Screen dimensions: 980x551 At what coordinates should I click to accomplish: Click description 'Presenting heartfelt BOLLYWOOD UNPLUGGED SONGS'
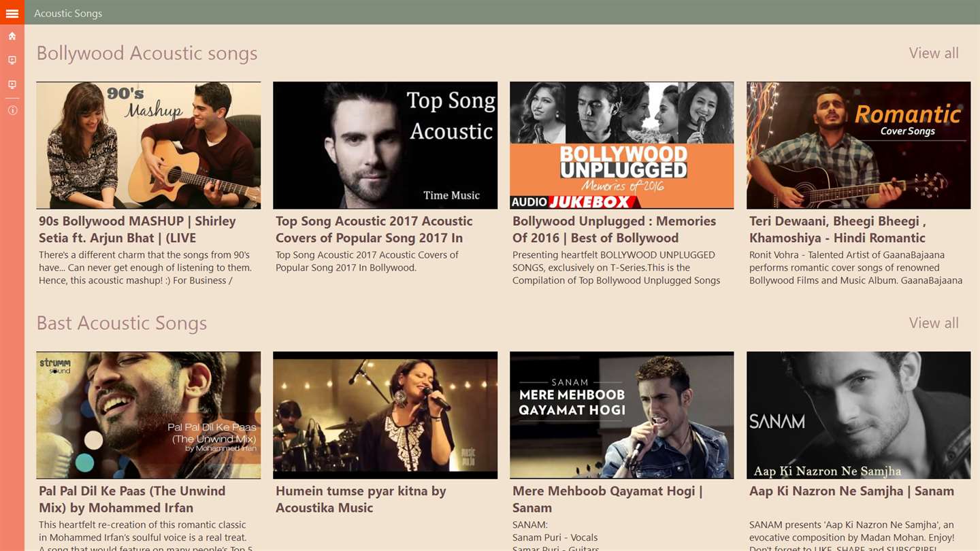616,267
